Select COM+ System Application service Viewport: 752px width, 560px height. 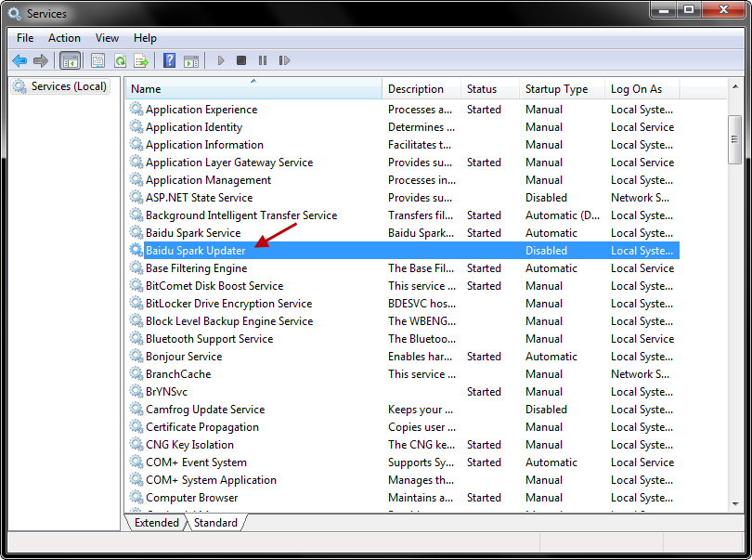tap(211, 480)
